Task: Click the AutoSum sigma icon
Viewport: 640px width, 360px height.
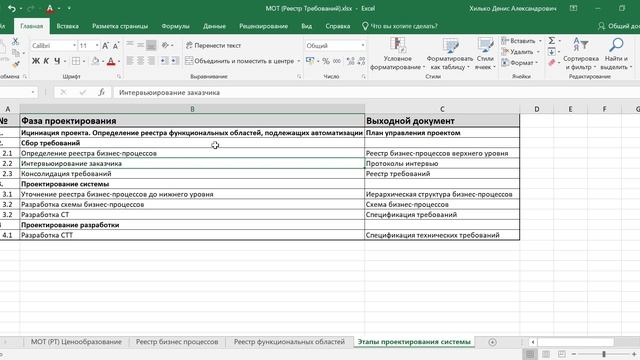Action: 551,40
